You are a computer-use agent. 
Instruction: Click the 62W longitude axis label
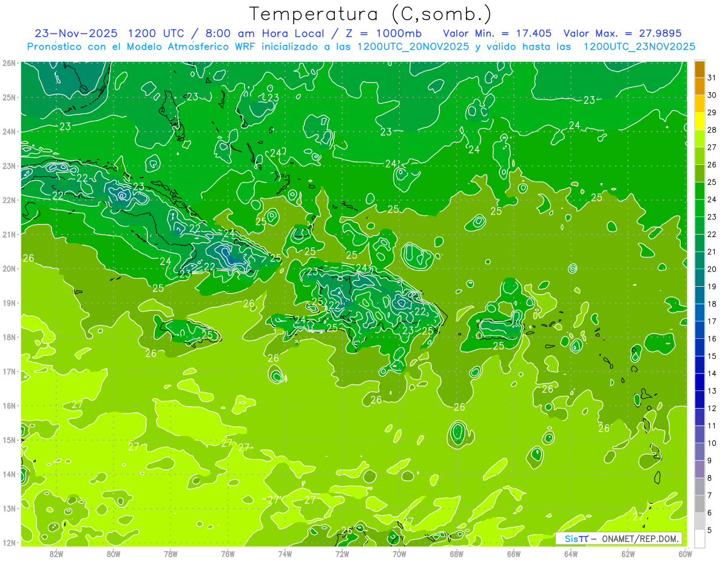click(628, 553)
